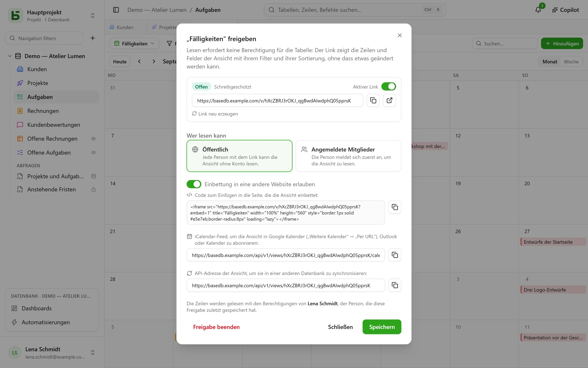The height and width of the screenshot is (368, 588).
Task: Open the share link in a new tab
Action: (389, 100)
